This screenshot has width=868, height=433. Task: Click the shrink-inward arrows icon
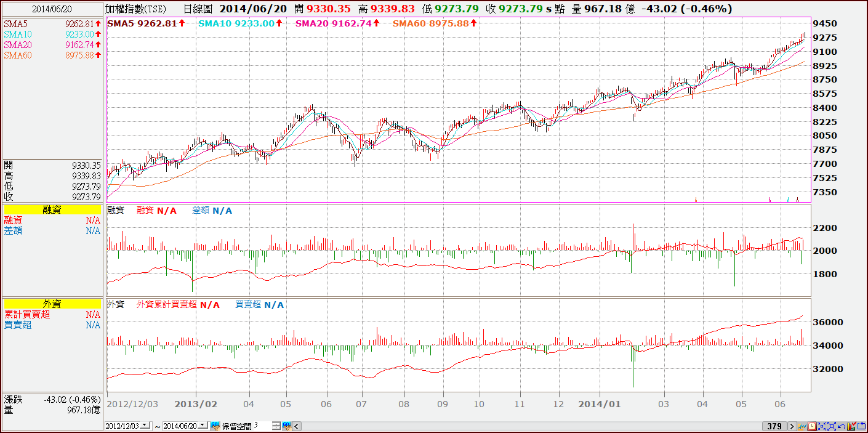822,426
